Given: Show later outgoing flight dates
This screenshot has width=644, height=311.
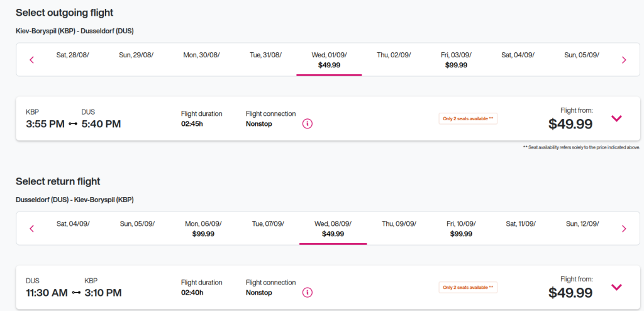Looking at the screenshot, I should tap(624, 60).
